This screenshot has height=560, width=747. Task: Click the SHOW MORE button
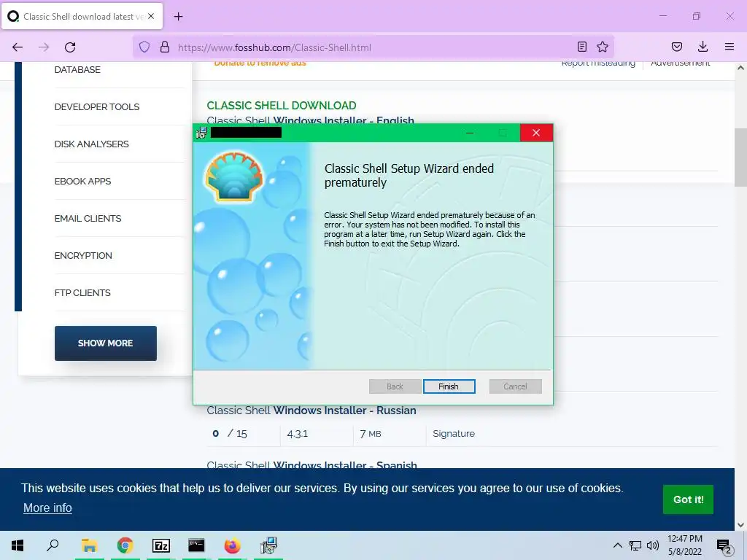pos(105,343)
